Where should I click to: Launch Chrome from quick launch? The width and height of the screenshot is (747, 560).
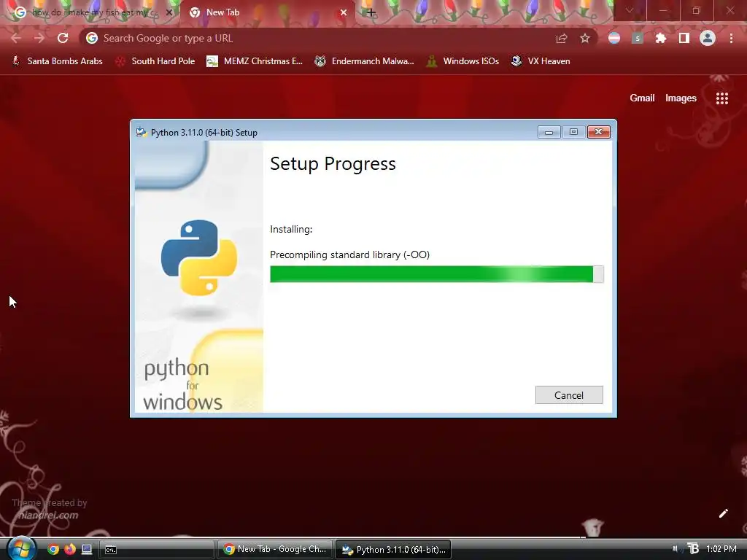tap(53, 550)
